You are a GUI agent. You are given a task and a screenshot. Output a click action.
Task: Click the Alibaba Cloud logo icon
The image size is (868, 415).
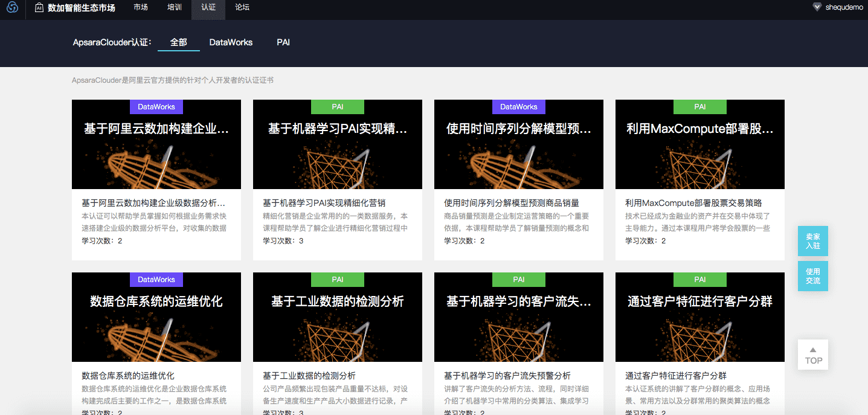click(x=12, y=7)
